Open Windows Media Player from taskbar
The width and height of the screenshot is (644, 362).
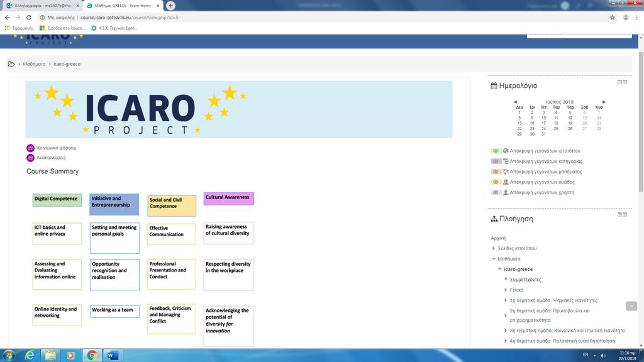[70, 355]
